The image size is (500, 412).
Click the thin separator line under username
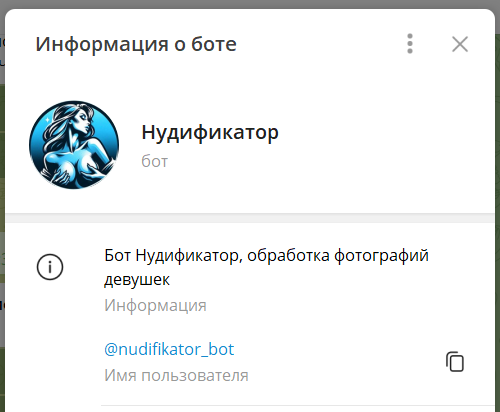pyautogui.click(x=297, y=406)
